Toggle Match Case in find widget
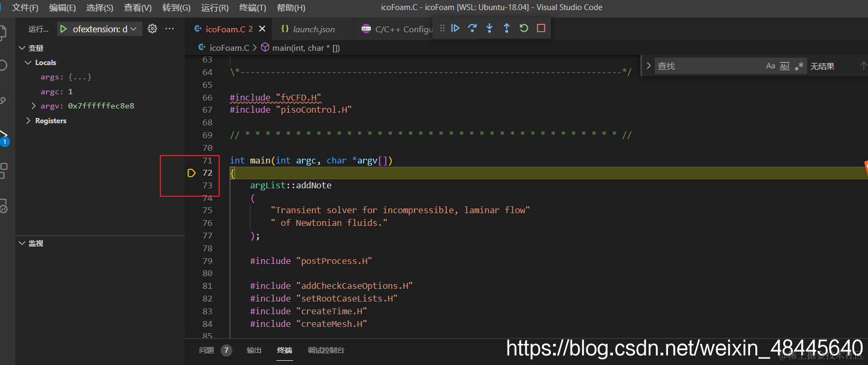This screenshot has width=868, height=365. tap(771, 66)
